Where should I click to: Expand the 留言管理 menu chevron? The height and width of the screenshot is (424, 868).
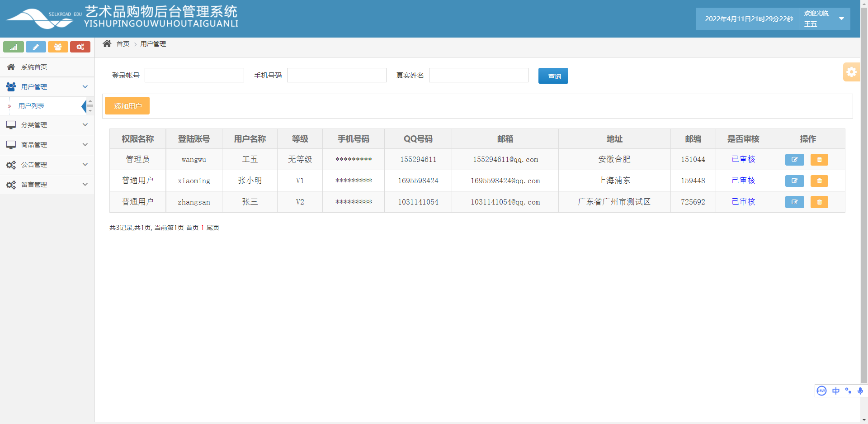[x=85, y=184]
